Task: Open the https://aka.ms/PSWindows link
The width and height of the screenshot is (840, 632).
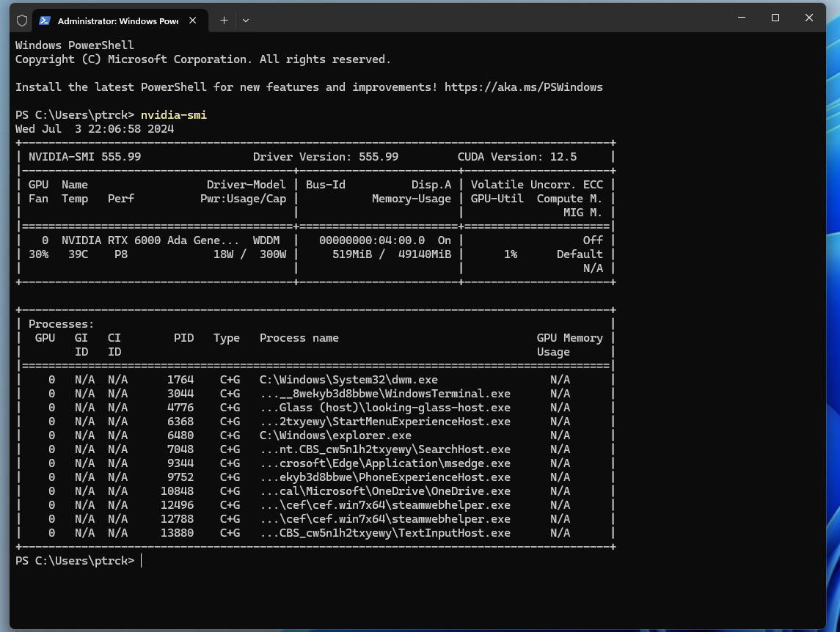Action: point(523,87)
